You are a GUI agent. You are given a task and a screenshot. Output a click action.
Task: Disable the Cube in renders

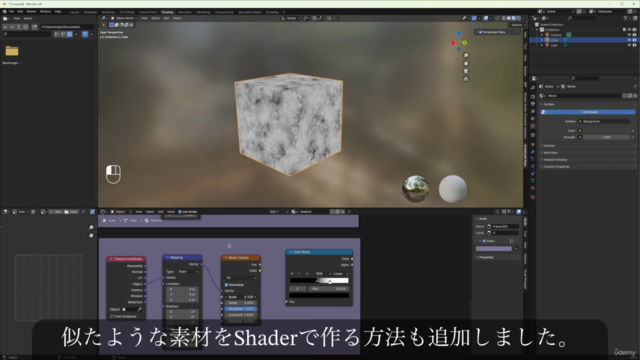pyautogui.click(x=634, y=40)
